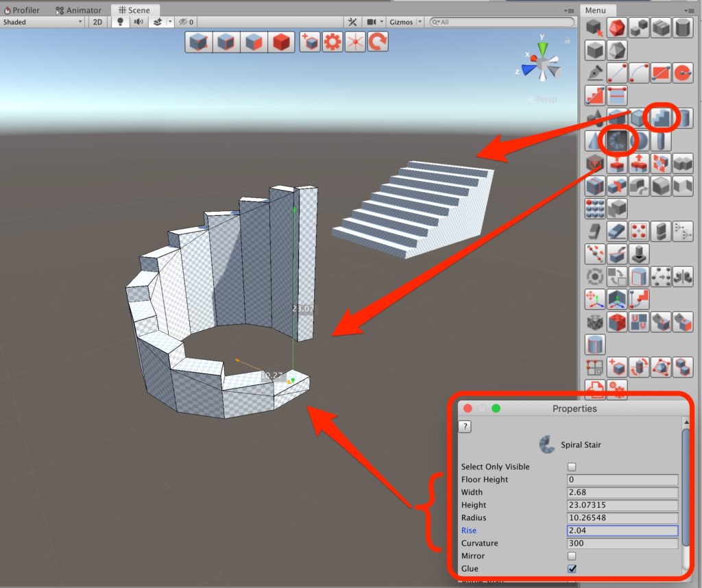This screenshot has height=588, width=702.
Task: Click the red icosphere icon in Menu
Action: [x=617, y=28]
